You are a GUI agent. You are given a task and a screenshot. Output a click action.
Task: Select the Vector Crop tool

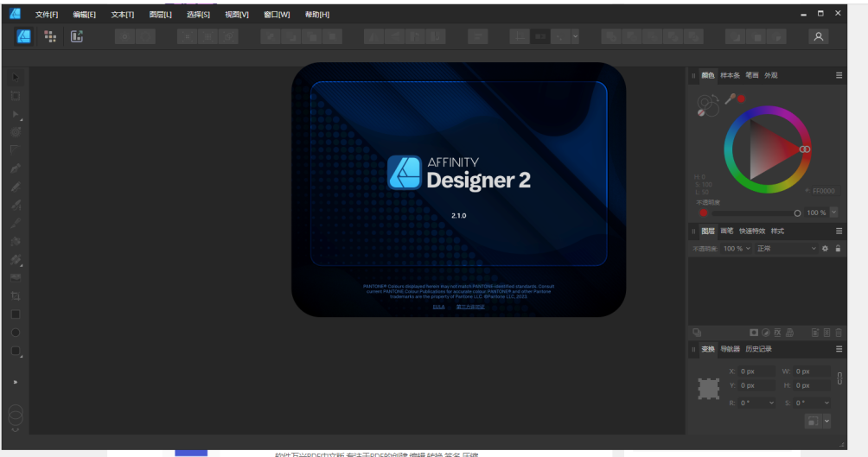point(16,296)
